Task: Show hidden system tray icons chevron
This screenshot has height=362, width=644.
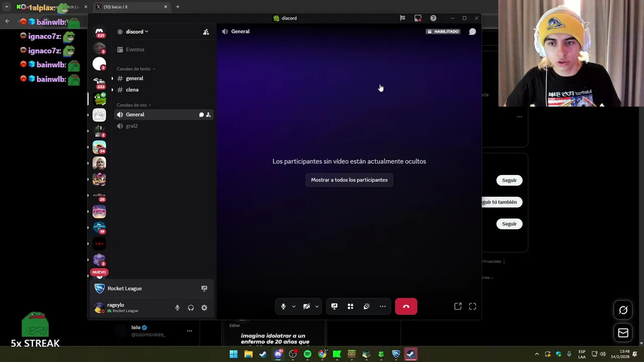Action: [x=537, y=354]
